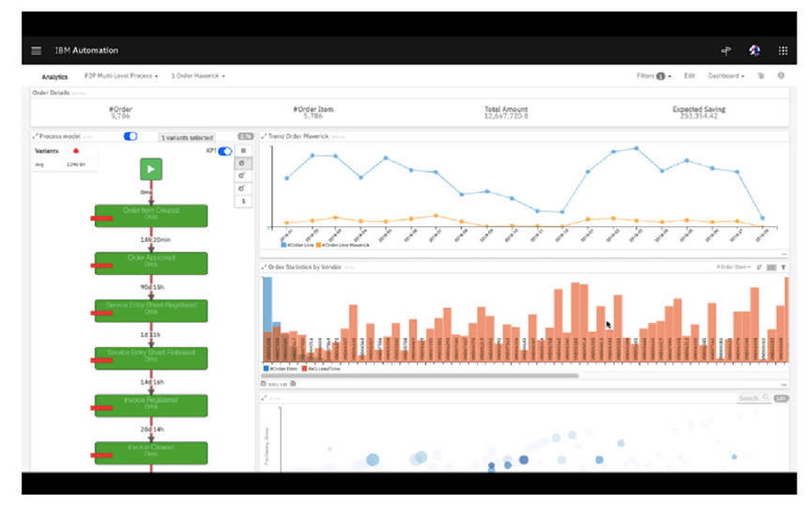
Task: Click the IBM Automation title
Action: 86,51
